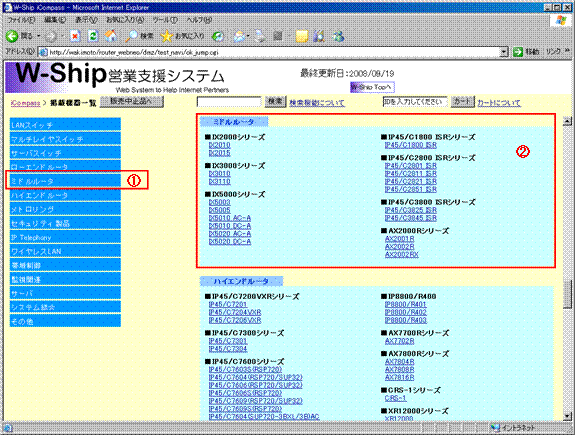This screenshot has width=576, height=436.
Task: Open the ツール(T) menu
Action: point(165,20)
